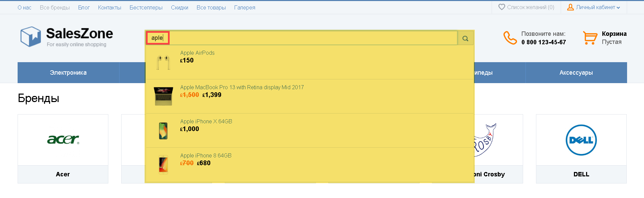Open the Галерея link
The image size is (644, 198).
coord(244,7)
